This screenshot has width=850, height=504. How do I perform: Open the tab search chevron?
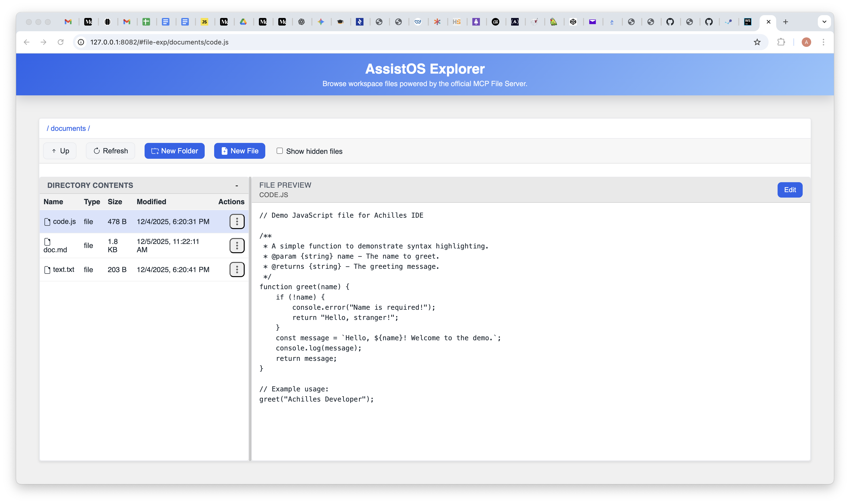tap(824, 22)
